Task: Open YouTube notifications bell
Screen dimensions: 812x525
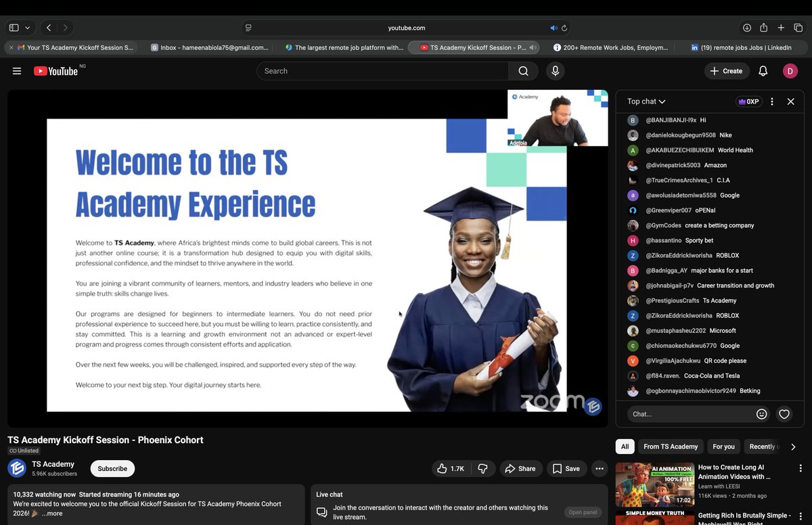Action: tap(763, 71)
